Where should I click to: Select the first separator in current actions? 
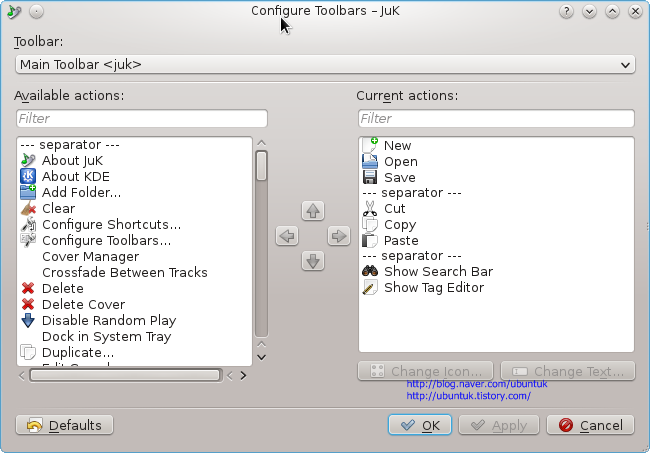[x=412, y=193]
